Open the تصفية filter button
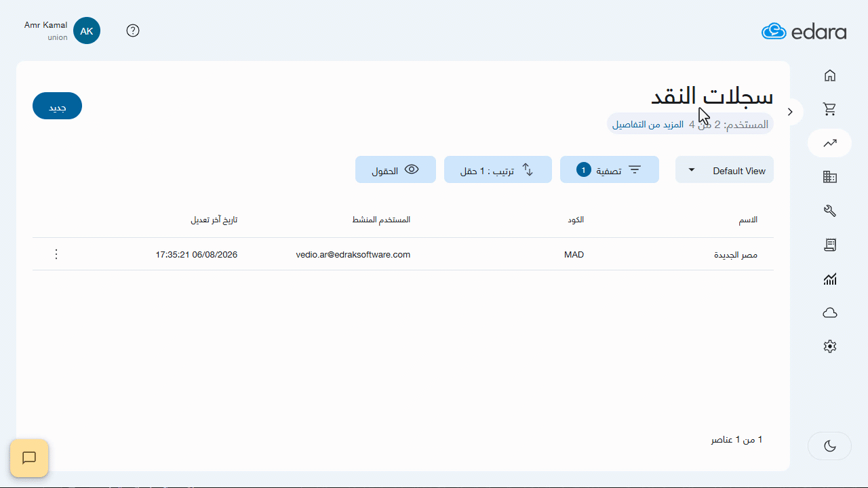868x488 pixels. point(610,169)
